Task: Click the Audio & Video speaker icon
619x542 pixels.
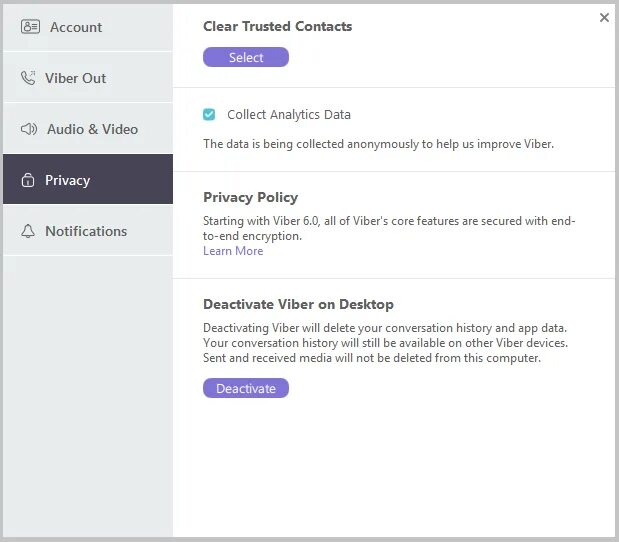Action: (29, 129)
